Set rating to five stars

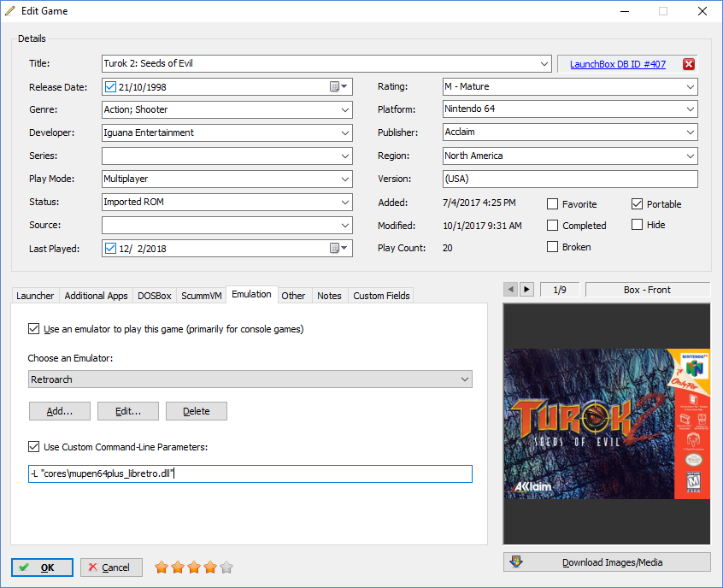click(226, 567)
